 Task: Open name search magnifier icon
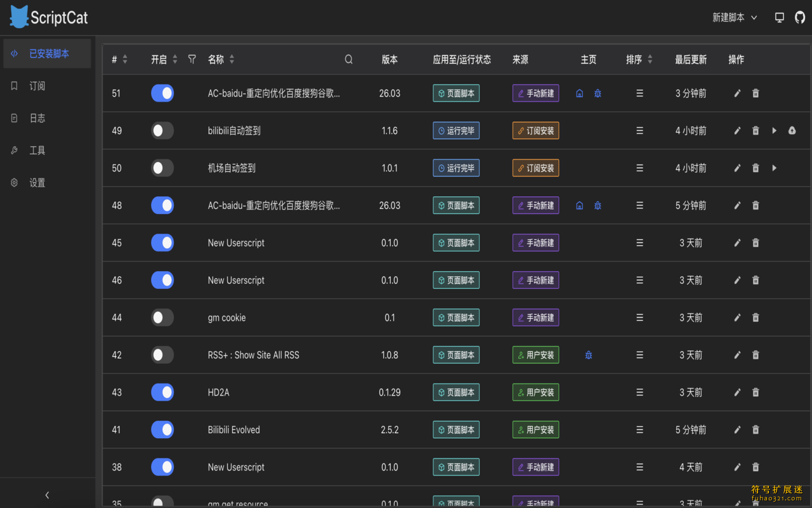(349, 59)
